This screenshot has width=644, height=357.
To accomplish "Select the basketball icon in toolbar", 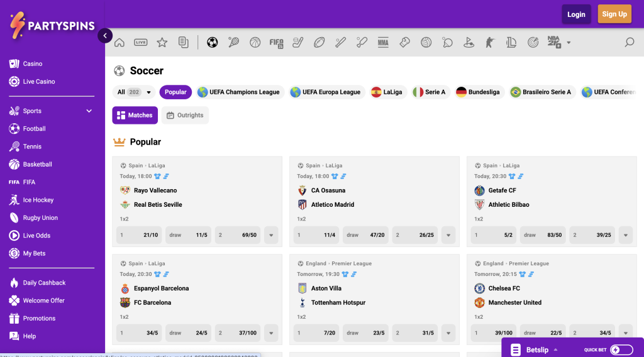I will 255,43.
